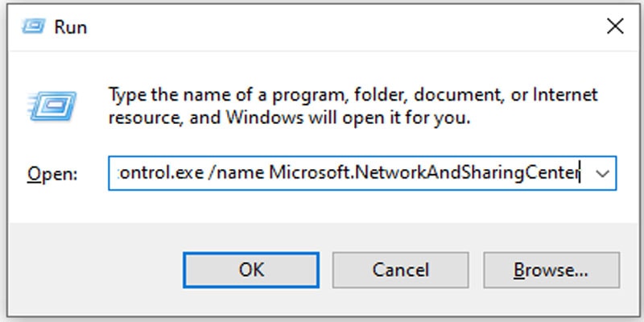Click the "Open:" label

coord(52,174)
